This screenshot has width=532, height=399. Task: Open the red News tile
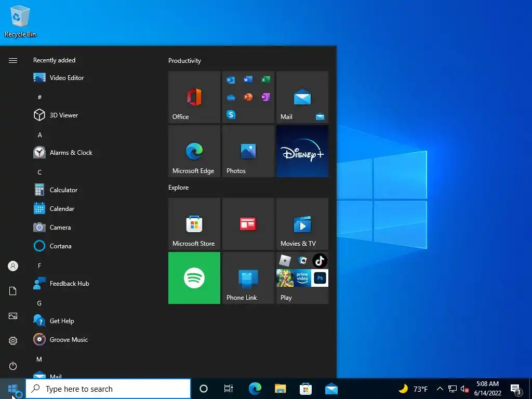click(248, 224)
